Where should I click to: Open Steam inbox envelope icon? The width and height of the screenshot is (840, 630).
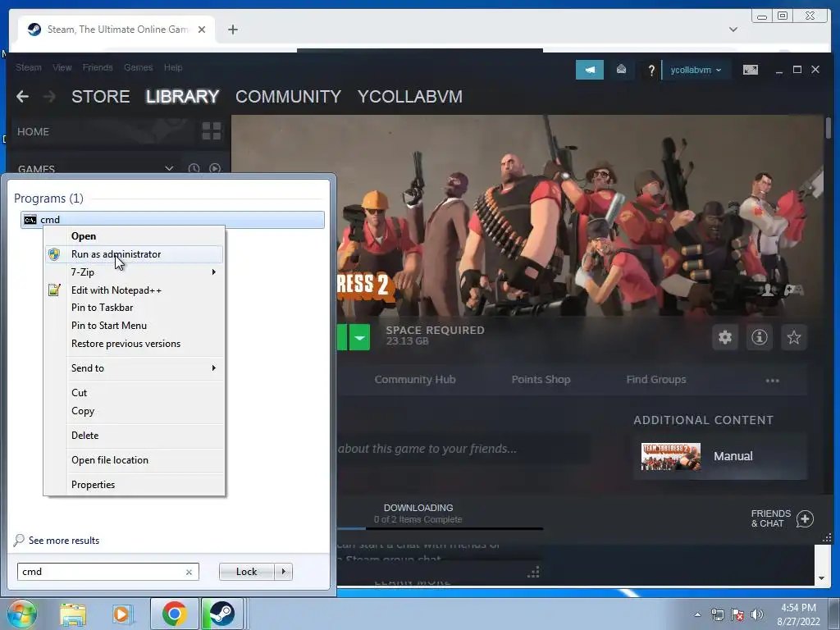pyautogui.click(x=621, y=70)
